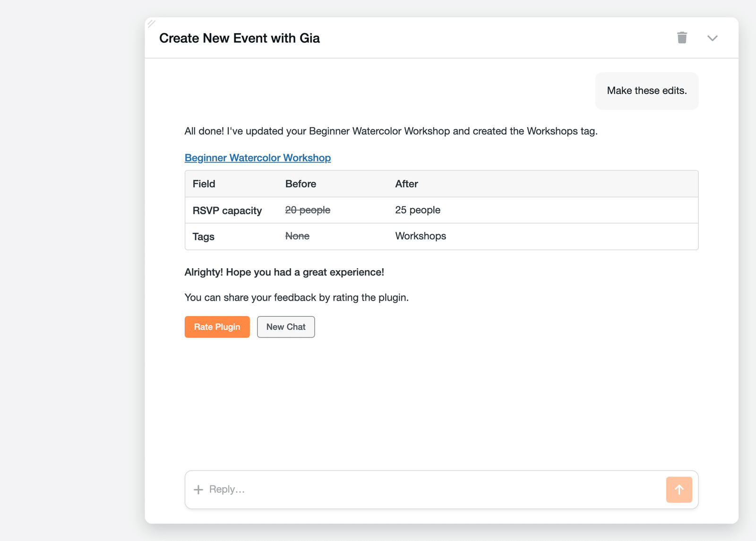Click the '25 people' After value
The height and width of the screenshot is (541, 756).
(x=418, y=210)
